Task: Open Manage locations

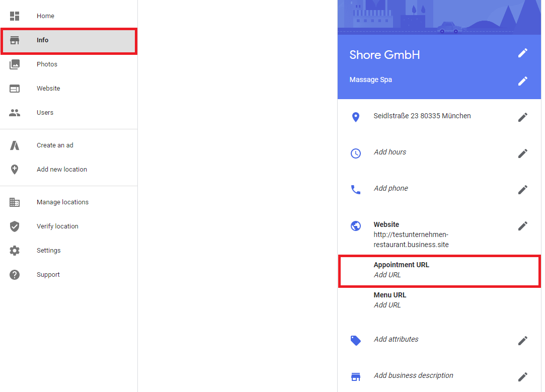Action: pyautogui.click(x=62, y=202)
